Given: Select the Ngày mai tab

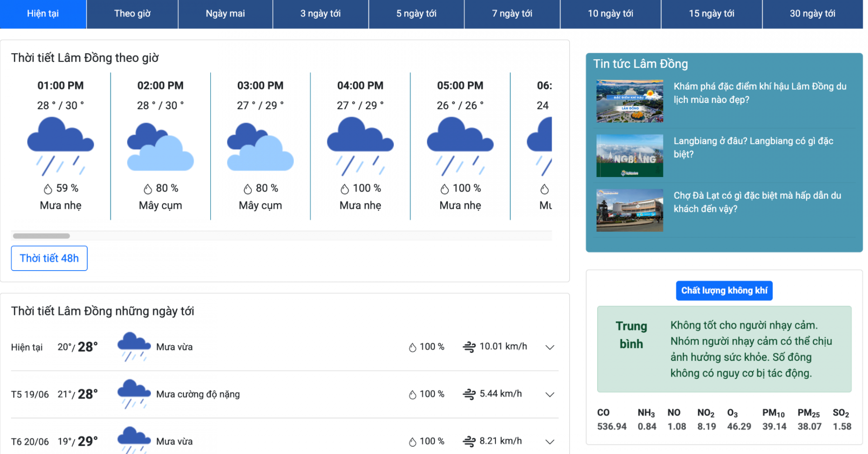Looking at the screenshot, I should point(225,14).
